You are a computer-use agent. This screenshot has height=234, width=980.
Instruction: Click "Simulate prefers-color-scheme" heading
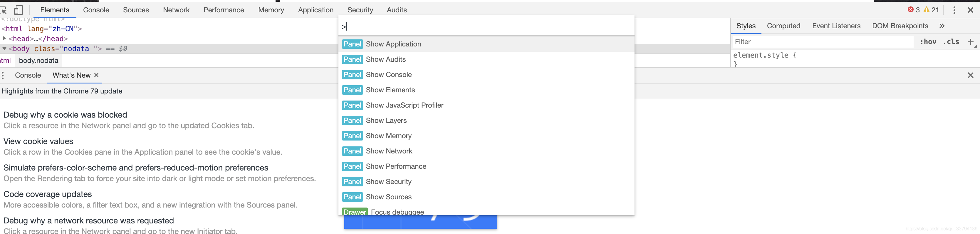click(x=136, y=168)
